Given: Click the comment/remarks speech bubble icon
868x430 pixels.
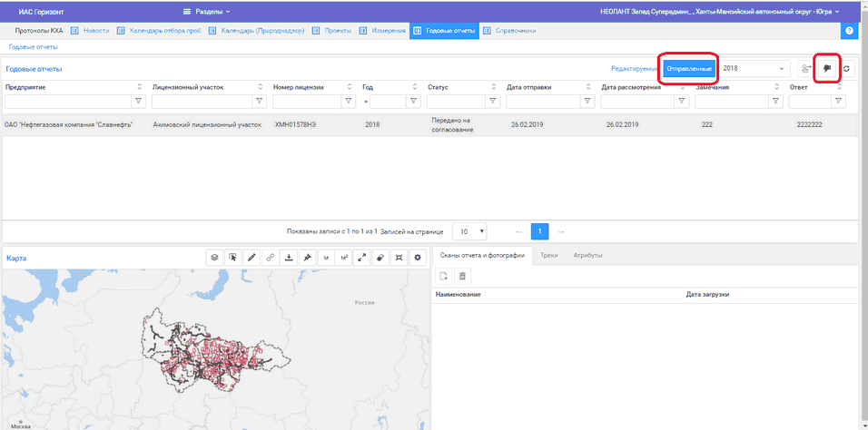Looking at the screenshot, I should (x=826, y=69).
